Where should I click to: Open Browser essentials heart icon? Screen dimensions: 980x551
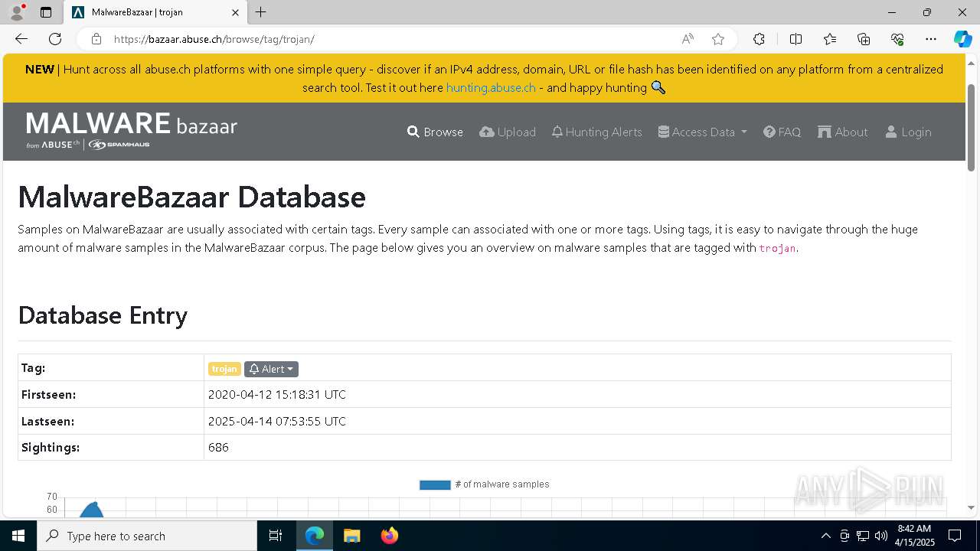click(897, 39)
